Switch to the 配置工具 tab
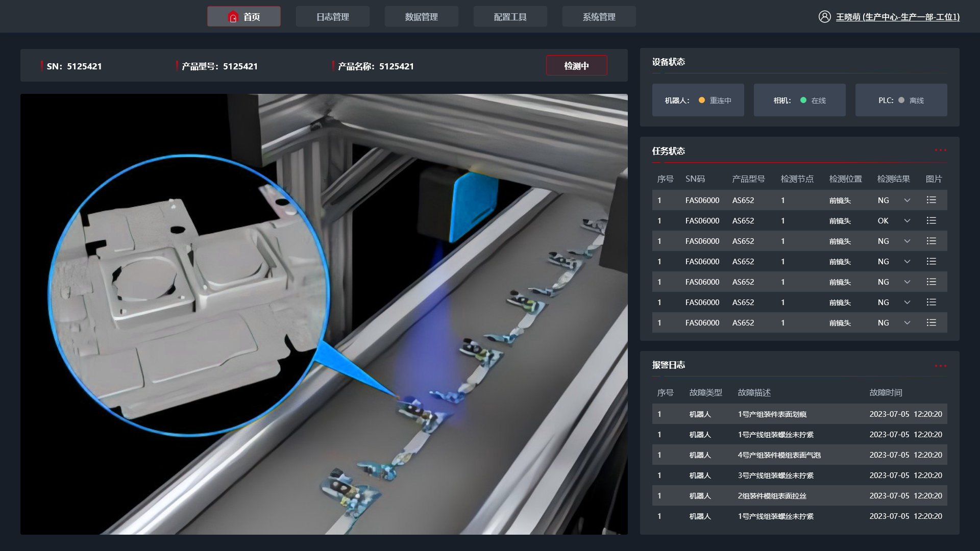The image size is (980, 551). 510,17
